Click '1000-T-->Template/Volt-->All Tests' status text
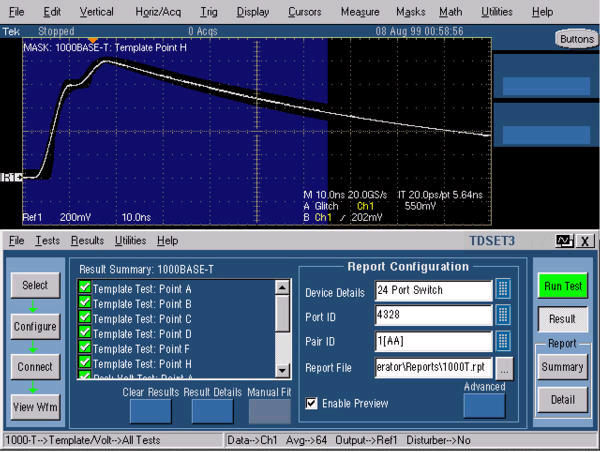This screenshot has width=600, height=452. (x=83, y=440)
